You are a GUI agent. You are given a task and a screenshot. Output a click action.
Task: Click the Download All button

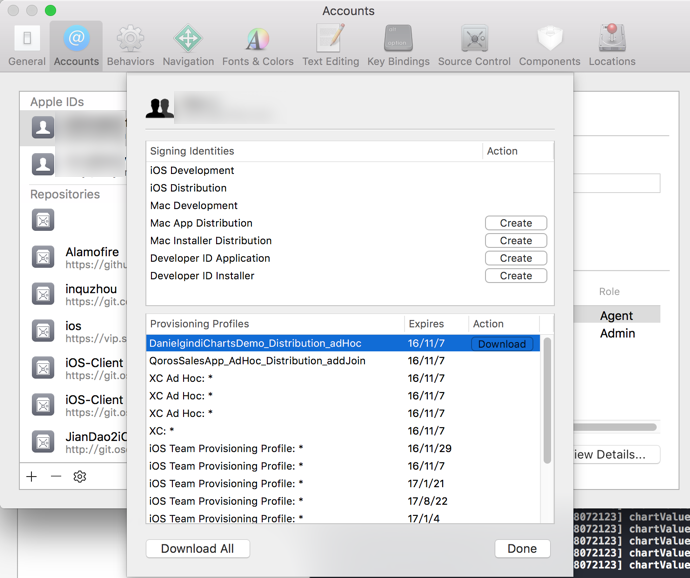click(x=198, y=549)
